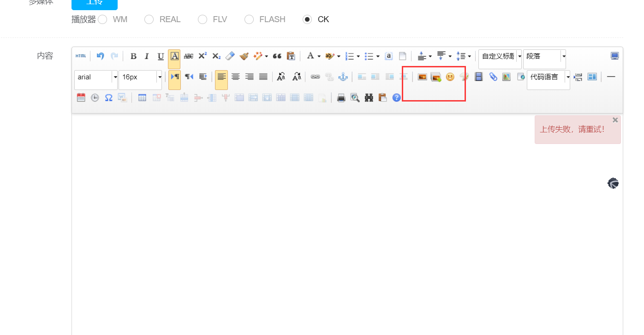Underline the selected text

161,56
